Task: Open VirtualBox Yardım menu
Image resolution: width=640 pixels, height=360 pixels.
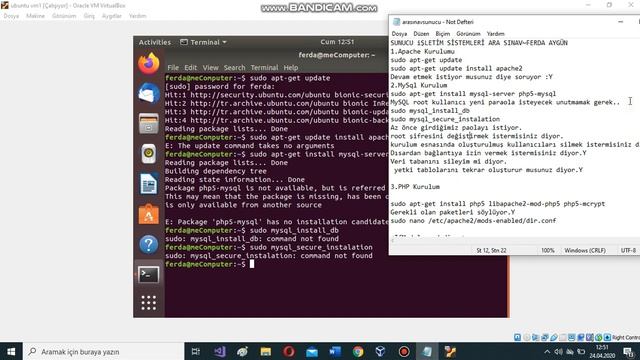Action: point(138,16)
